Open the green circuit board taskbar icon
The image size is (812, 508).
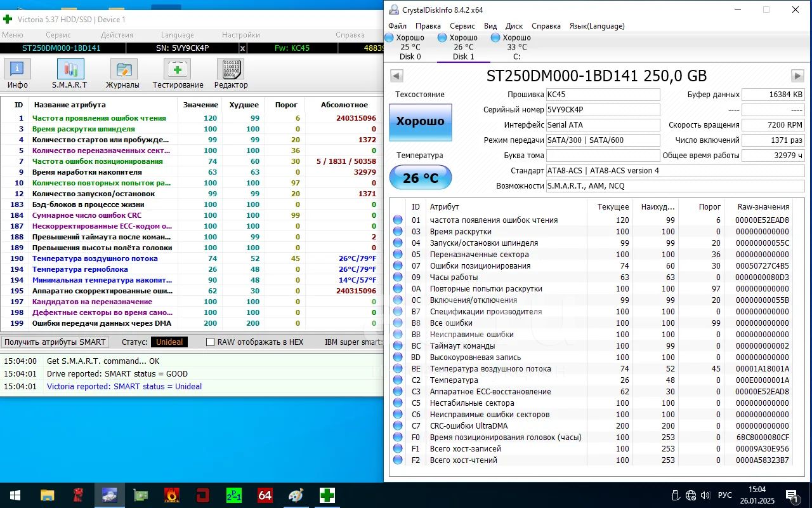[x=141, y=495]
